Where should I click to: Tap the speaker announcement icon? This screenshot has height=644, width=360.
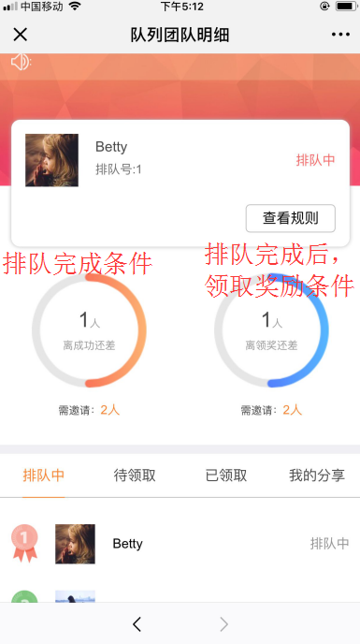tap(21, 62)
